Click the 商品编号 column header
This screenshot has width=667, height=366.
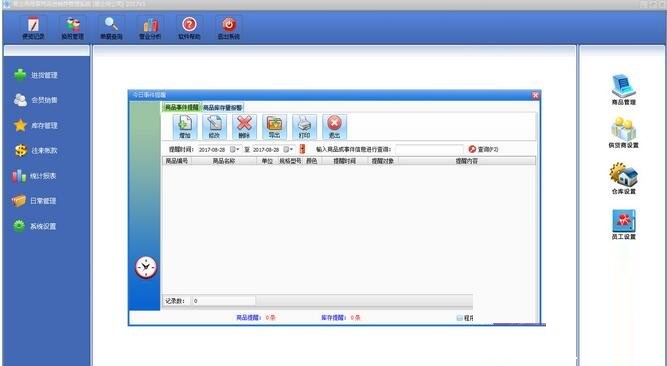pos(177,161)
